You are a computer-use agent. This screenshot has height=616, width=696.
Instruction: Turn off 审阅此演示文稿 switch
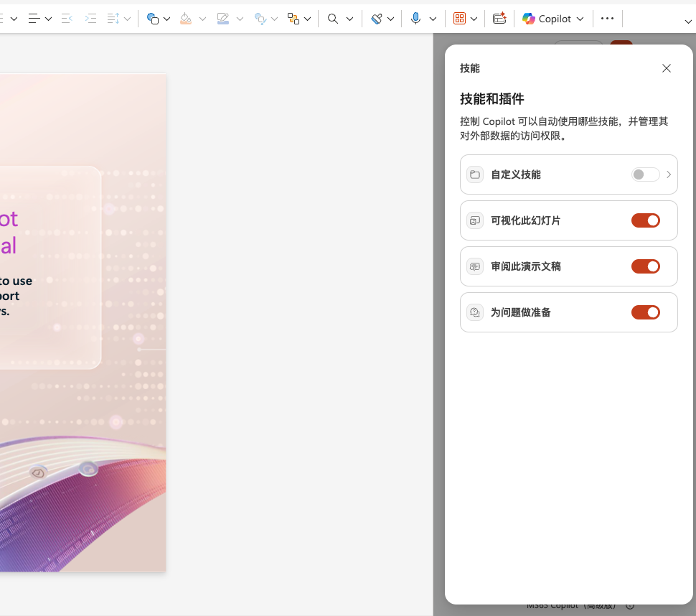point(645,266)
